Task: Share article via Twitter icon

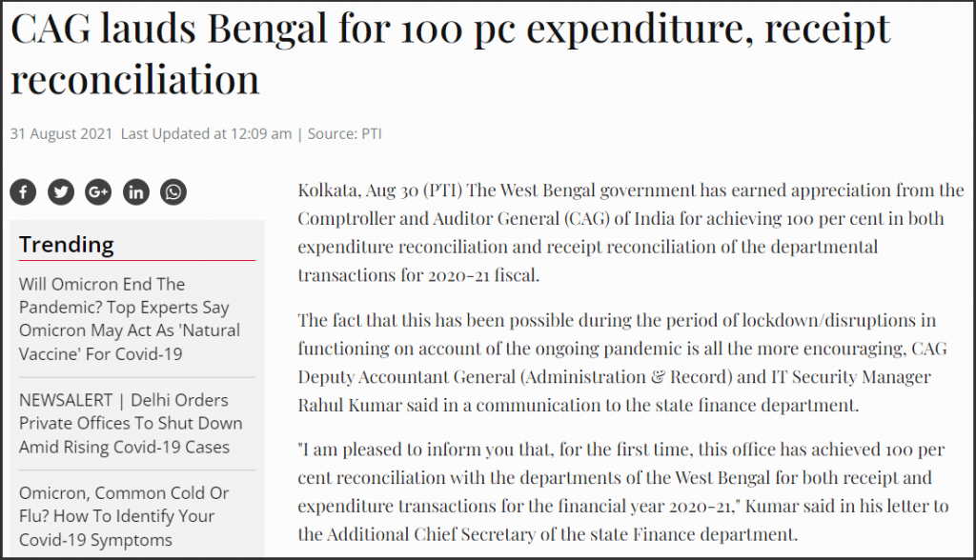Action: tap(61, 191)
